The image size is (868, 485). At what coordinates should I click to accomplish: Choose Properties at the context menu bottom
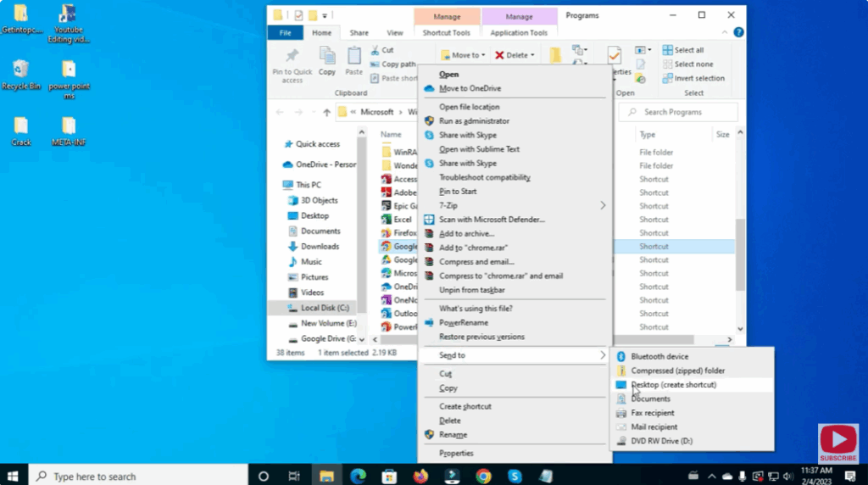456,454
